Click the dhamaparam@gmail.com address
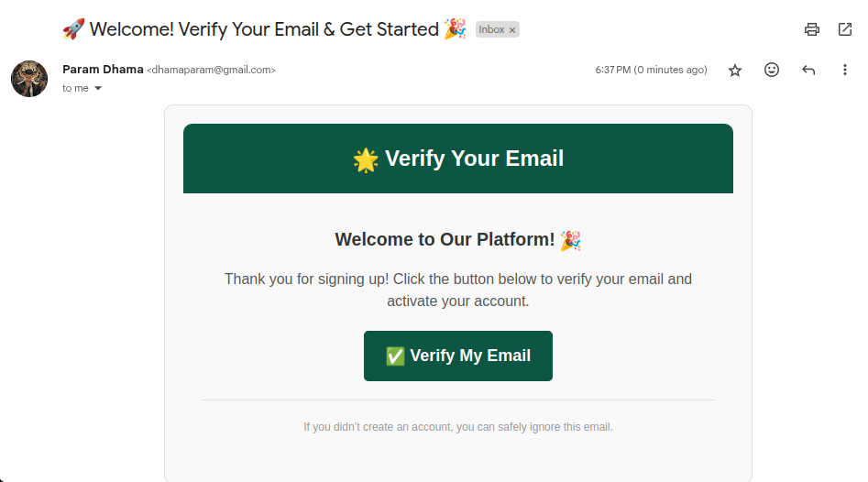 [x=211, y=70]
